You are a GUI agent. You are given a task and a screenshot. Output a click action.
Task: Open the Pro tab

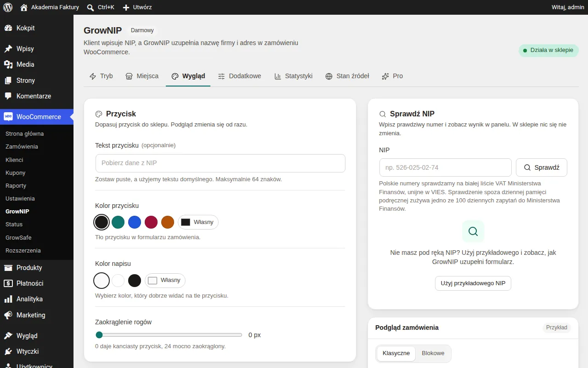coord(392,76)
